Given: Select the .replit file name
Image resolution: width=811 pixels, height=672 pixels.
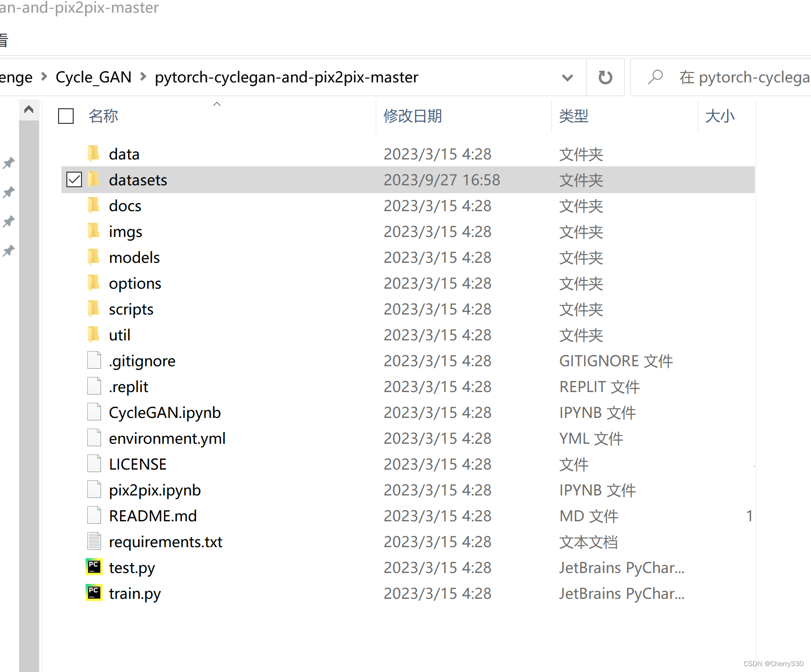Looking at the screenshot, I should 128,387.
